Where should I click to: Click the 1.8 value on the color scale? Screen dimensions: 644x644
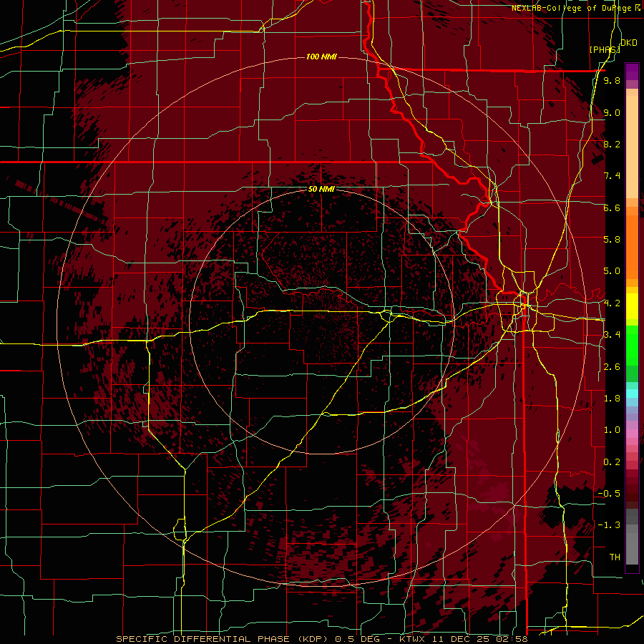click(612, 399)
